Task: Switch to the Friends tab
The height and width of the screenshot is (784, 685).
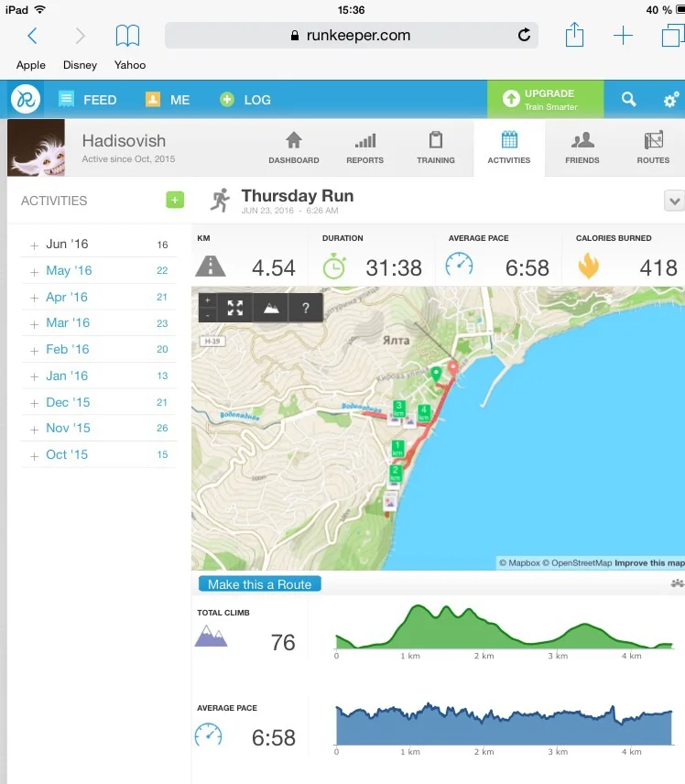Action: pyautogui.click(x=582, y=147)
